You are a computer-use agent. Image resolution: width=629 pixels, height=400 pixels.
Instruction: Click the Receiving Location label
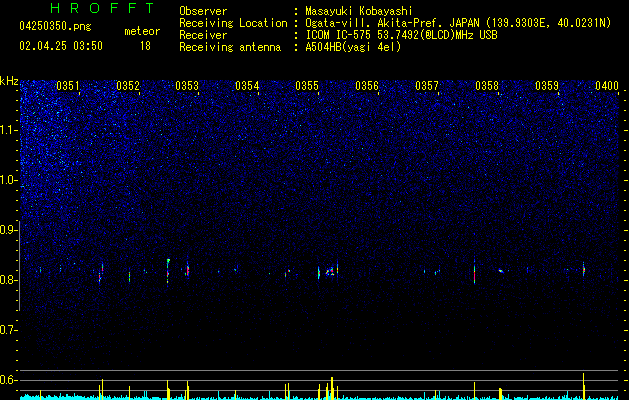[x=233, y=23]
